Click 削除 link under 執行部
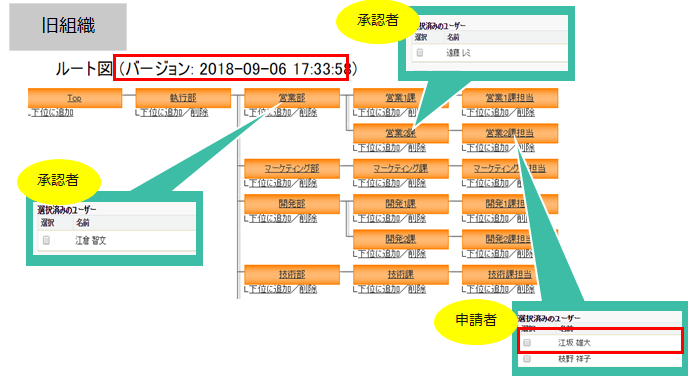 click(x=199, y=113)
